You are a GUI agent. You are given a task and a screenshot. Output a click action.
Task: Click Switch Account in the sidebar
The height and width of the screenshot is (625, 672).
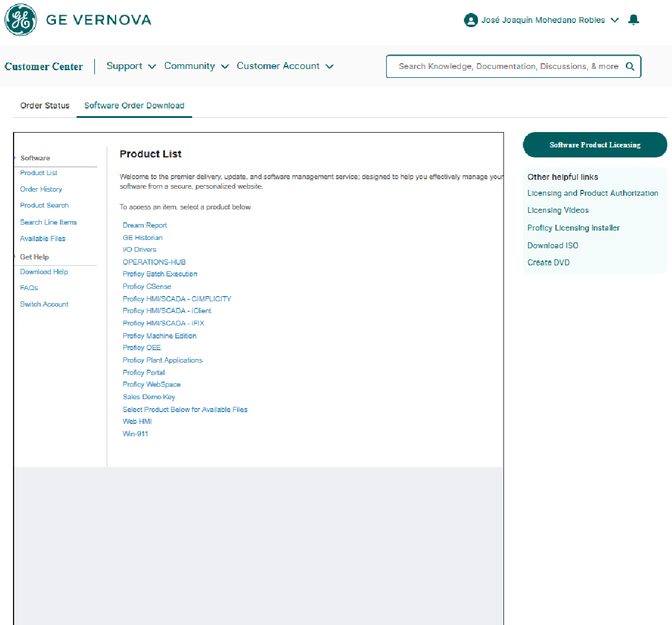[x=44, y=304]
